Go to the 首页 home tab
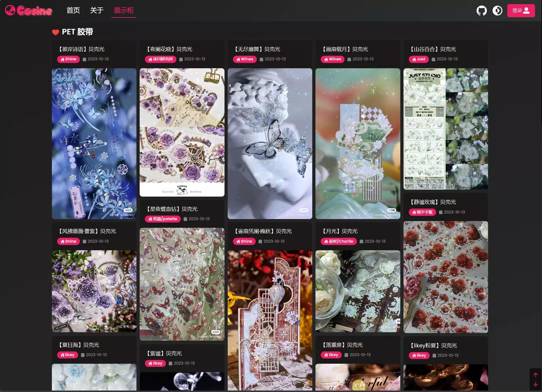This screenshot has height=392, width=542. tap(73, 10)
